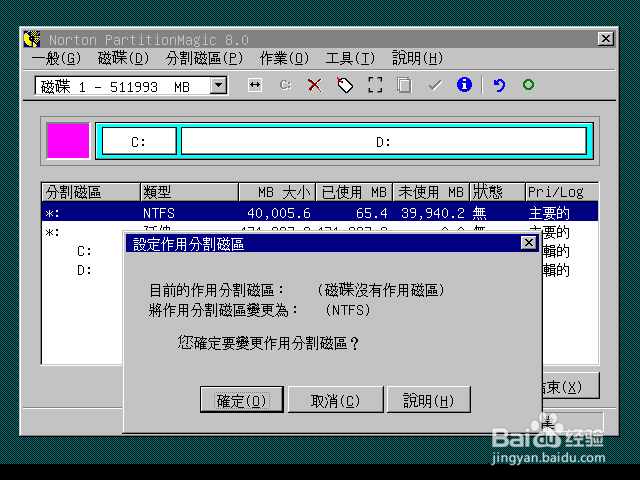Open the 工具(T) menu

click(350, 58)
